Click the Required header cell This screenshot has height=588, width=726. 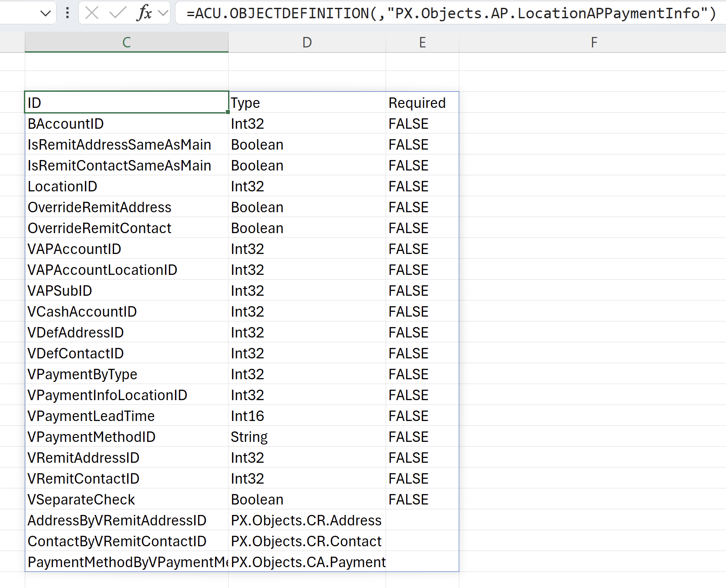tap(422, 103)
